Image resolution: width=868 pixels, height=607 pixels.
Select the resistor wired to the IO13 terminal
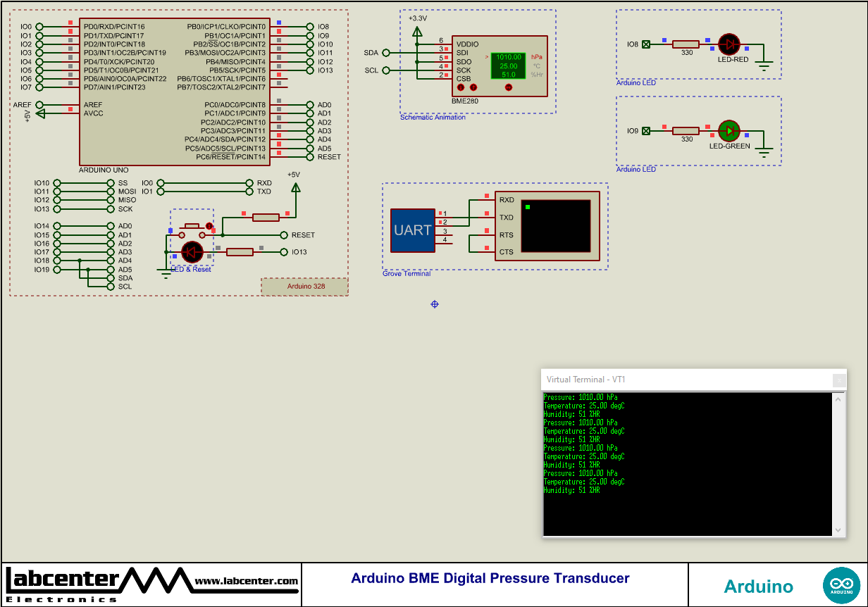pyautogui.click(x=240, y=252)
